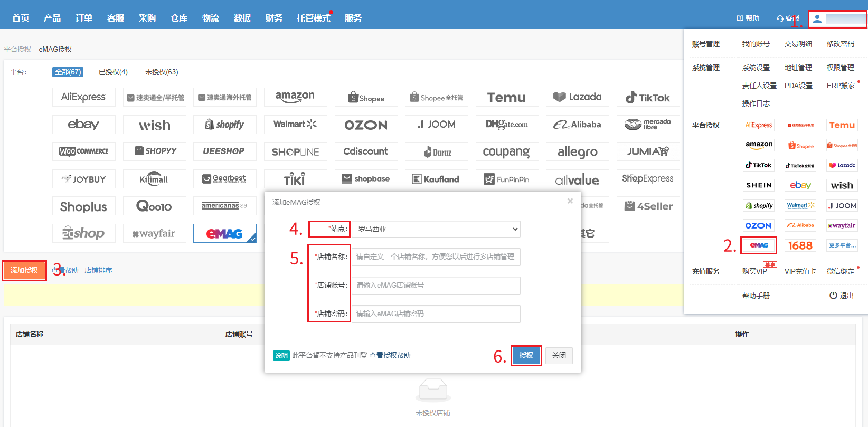Viewport: 868px width, 427px height.
Task: Open the 订单 menu
Action: coord(84,18)
